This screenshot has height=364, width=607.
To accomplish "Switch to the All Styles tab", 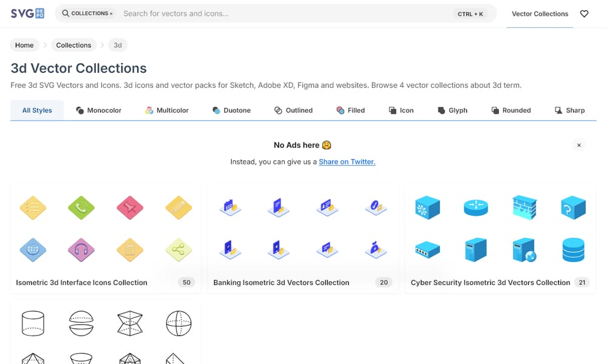I will (x=36, y=110).
